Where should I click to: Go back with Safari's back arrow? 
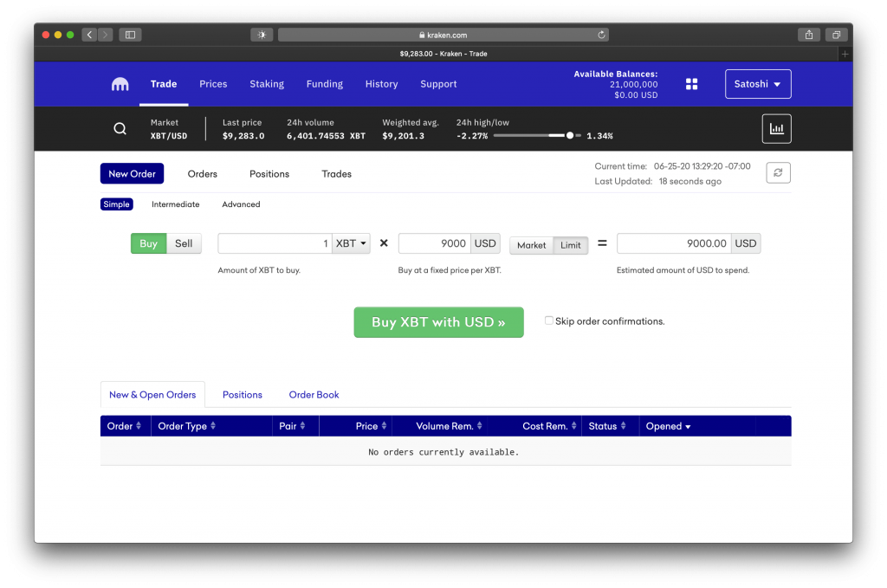tap(89, 35)
